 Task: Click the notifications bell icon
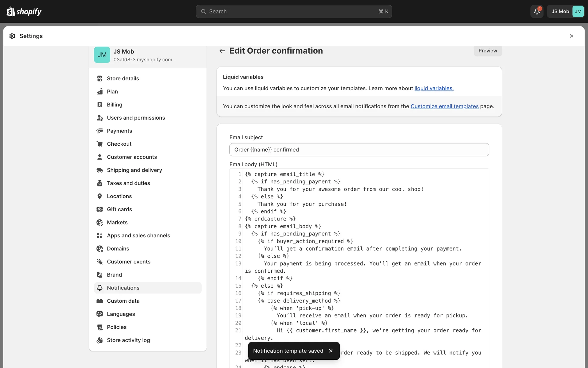click(x=537, y=12)
